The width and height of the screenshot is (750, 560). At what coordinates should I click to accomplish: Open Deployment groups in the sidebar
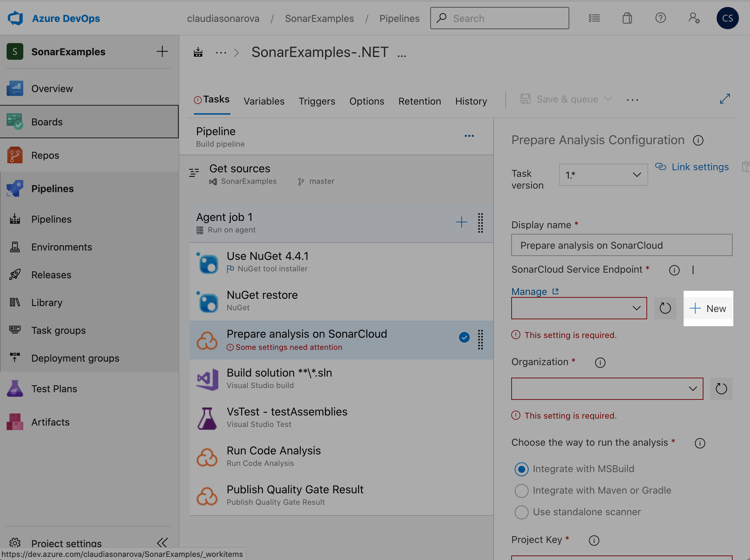[x=89, y=358]
